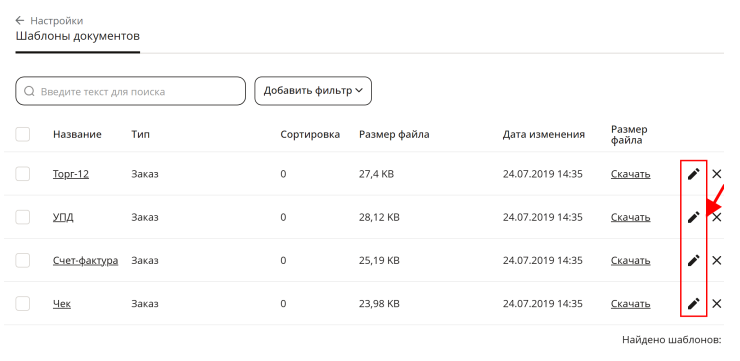Click the 27,4 KB file size cell

tap(376, 174)
